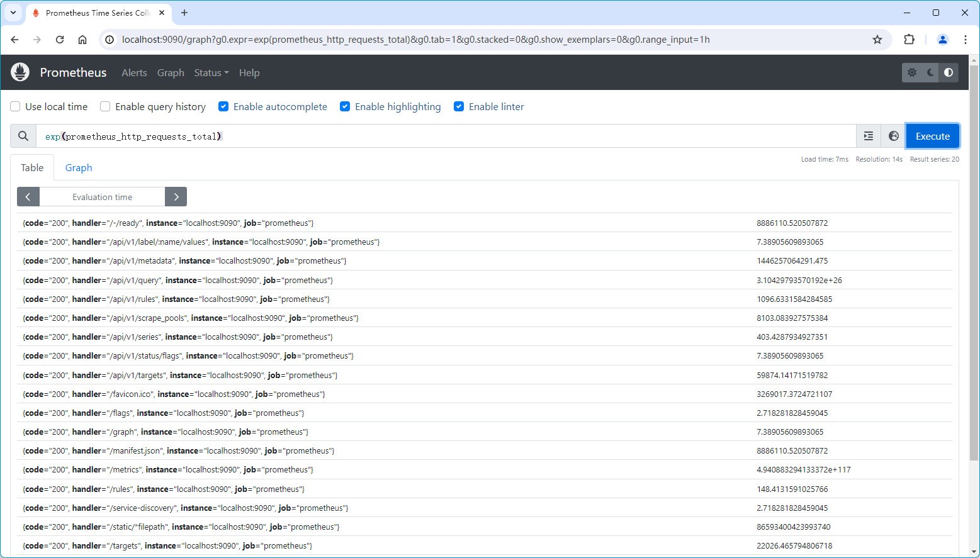Click value 86593400423993740
The width and height of the screenshot is (980, 558).
(x=794, y=527)
